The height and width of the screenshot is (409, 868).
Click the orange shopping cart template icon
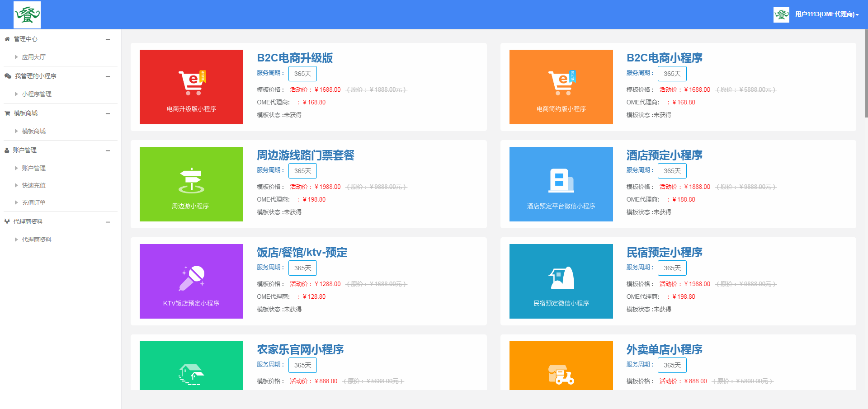point(561,83)
